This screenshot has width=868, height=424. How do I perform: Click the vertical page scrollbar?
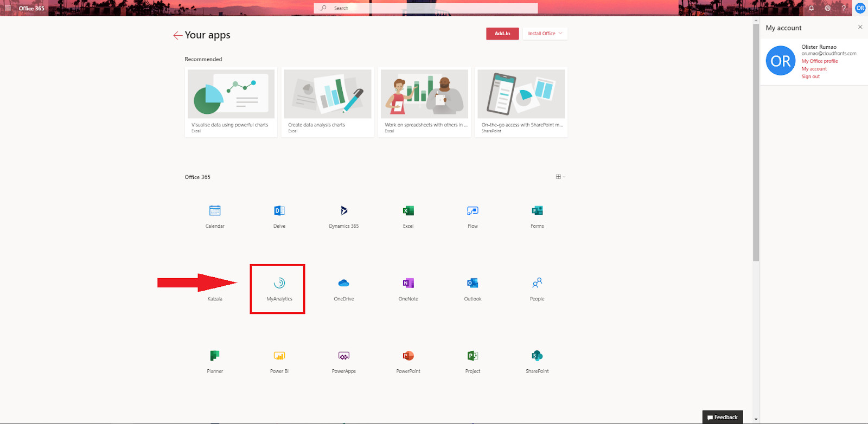[x=756, y=143]
